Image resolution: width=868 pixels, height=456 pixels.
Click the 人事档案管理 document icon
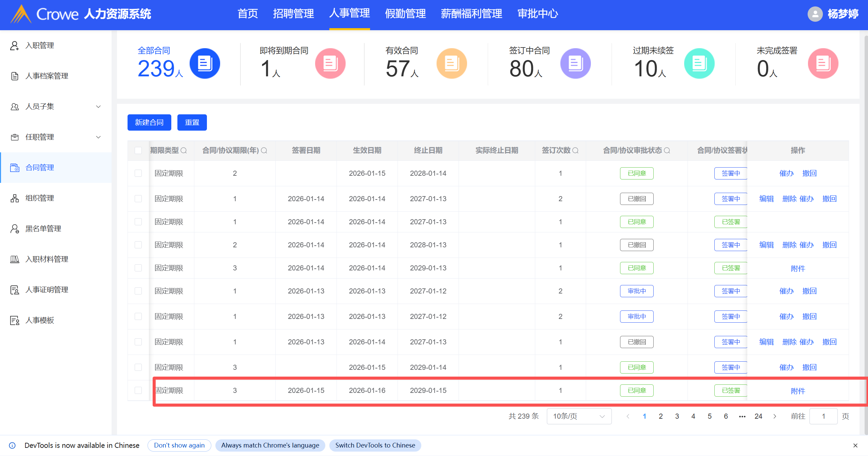click(x=14, y=76)
